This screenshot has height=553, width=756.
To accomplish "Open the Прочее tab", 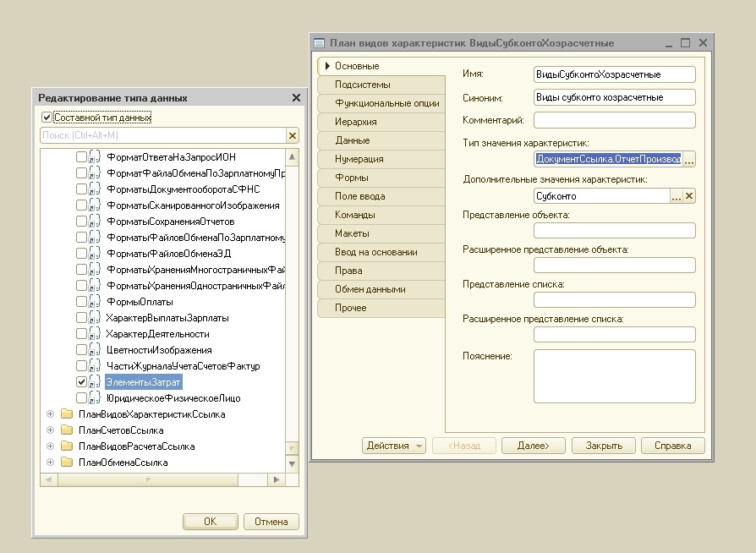I will pyautogui.click(x=381, y=308).
